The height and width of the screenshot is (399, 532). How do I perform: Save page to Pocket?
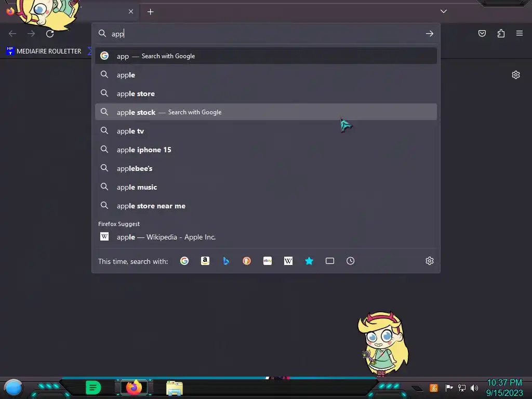482,33
